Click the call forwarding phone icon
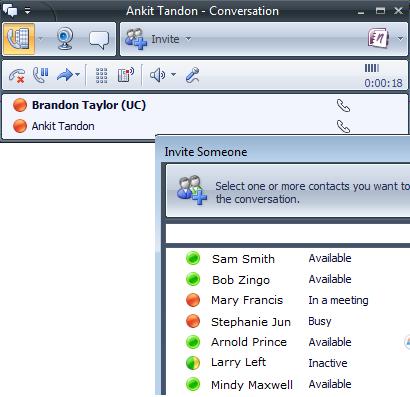This screenshot has width=410, height=397. click(x=126, y=75)
